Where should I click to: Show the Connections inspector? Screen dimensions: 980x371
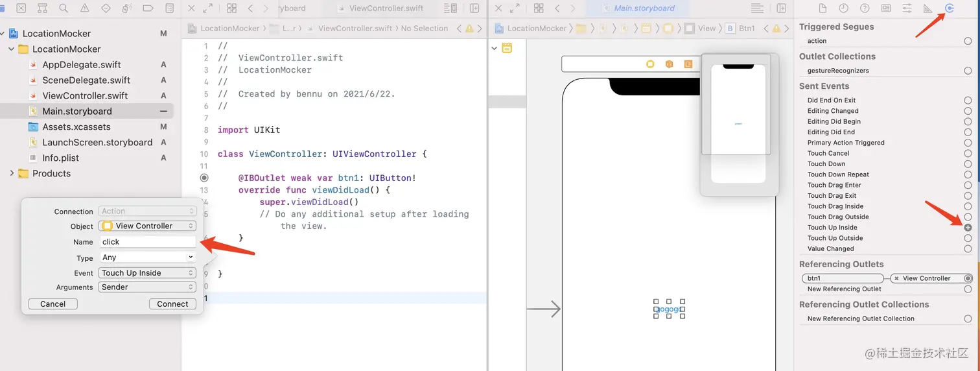950,8
